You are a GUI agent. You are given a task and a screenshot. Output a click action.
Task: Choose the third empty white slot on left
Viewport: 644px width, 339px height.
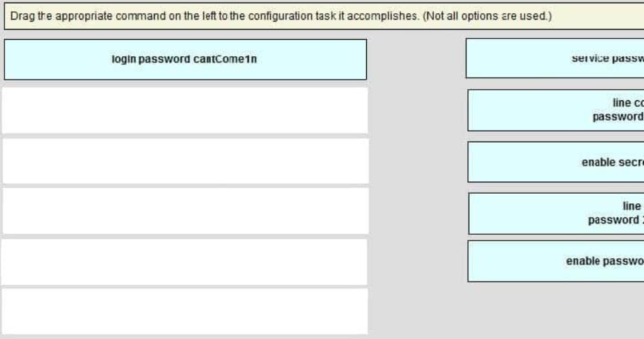[x=186, y=211]
